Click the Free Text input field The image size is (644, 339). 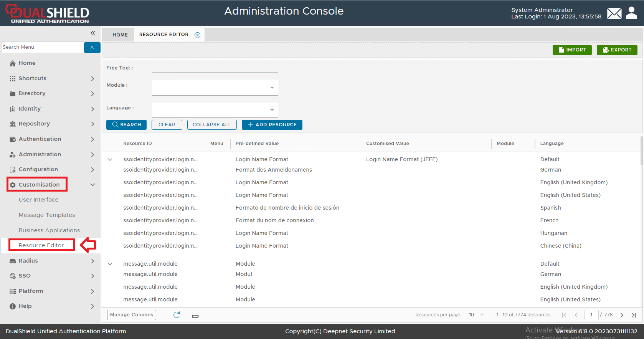[215, 68]
